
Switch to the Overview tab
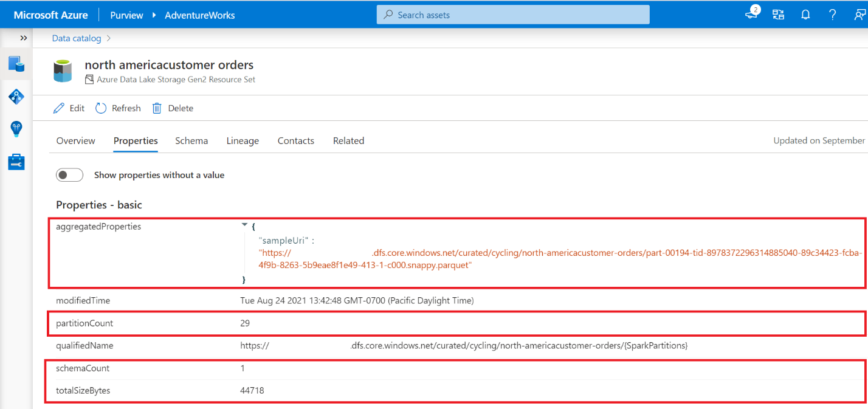(76, 140)
